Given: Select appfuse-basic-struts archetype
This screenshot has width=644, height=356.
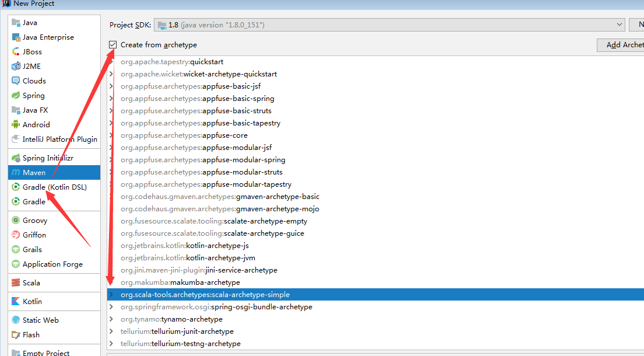Looking at the screenshot, I should click(196, 111).
